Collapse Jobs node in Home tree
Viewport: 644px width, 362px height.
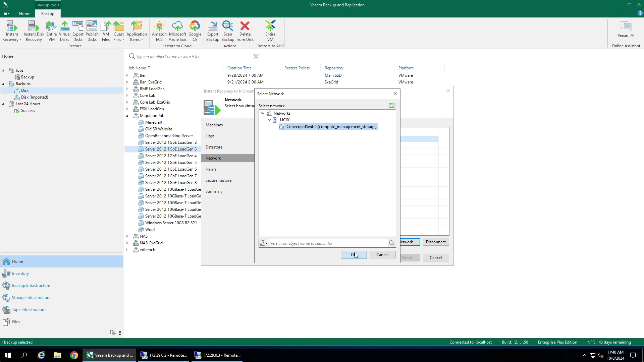[x=3, y=70]
